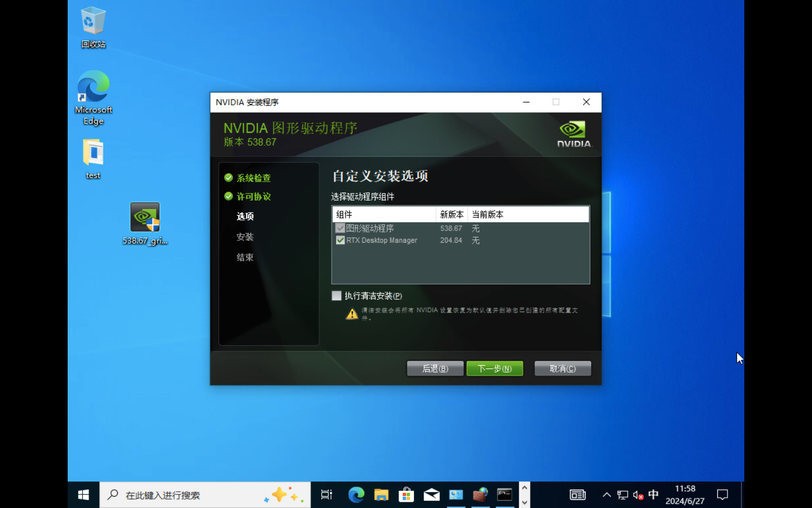The image size is (812, 508).
Task: Open Edge browser from taskbar
Action: pyautogui.click(x=356, y=495)
